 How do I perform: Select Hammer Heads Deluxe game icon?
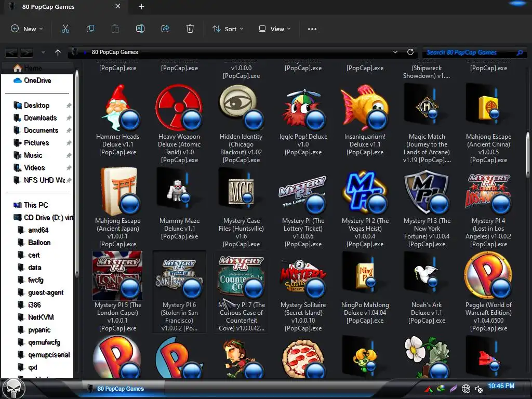(118, 107)
